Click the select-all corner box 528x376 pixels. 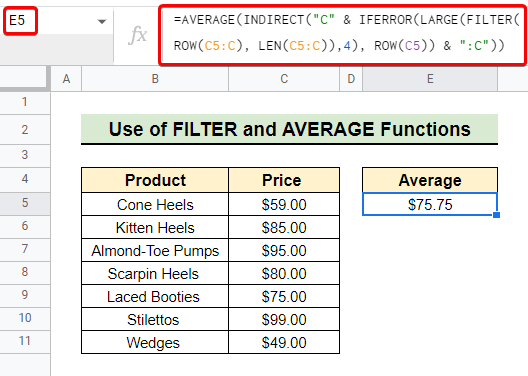[24, 79]
